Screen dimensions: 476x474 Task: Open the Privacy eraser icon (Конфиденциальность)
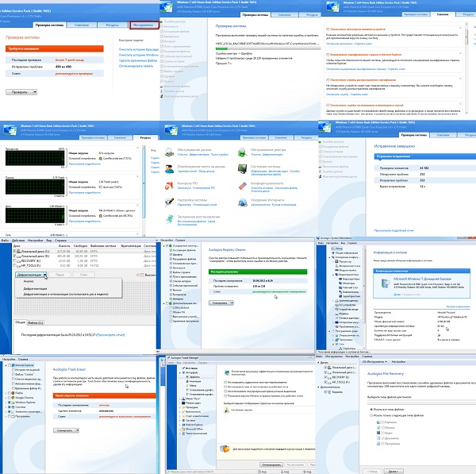pos(242,185)
